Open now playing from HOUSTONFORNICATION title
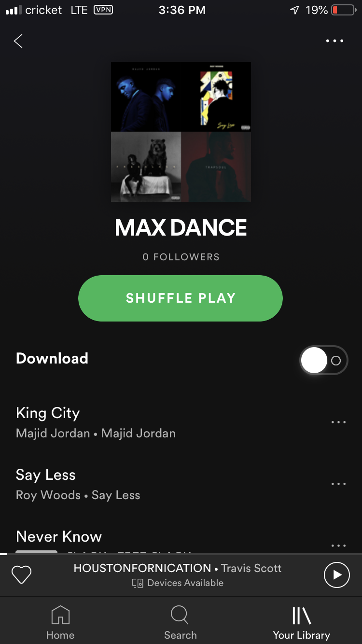 click(142, 568)
